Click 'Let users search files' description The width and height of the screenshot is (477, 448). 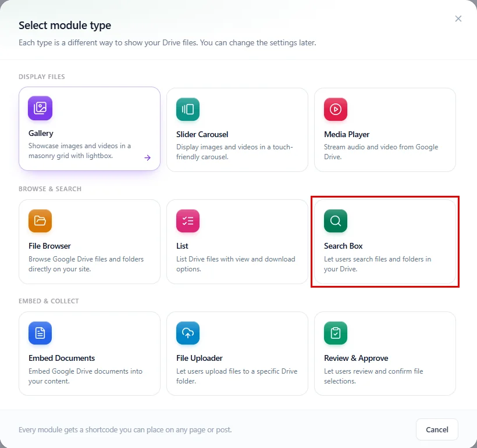point(378,264)
